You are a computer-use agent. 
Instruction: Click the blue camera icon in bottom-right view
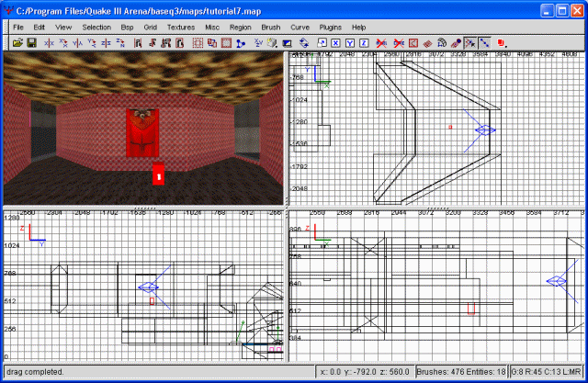coord(557,281)
